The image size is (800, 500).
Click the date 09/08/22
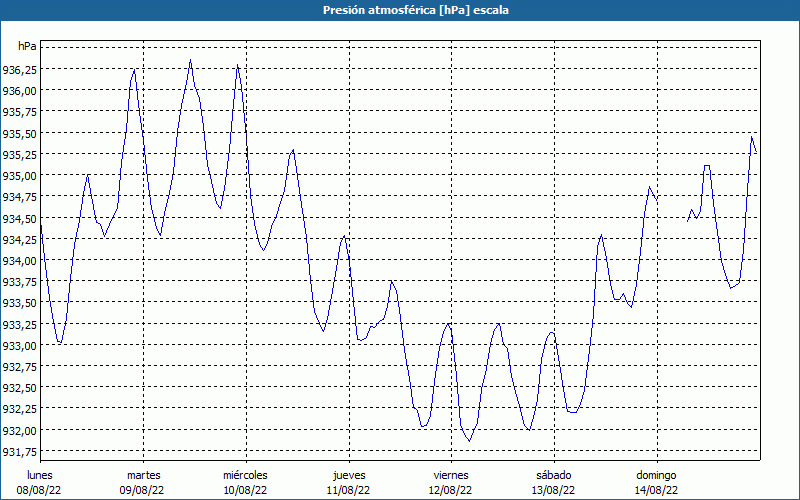142,490
